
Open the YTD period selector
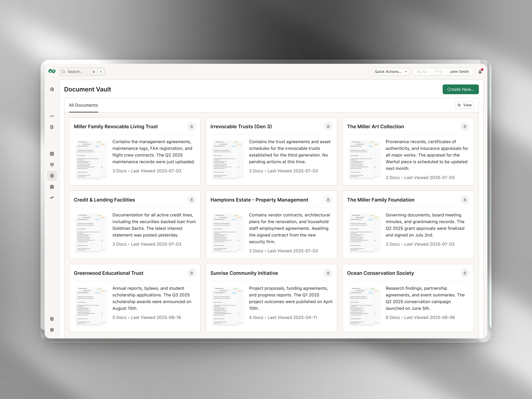[438, 72]
